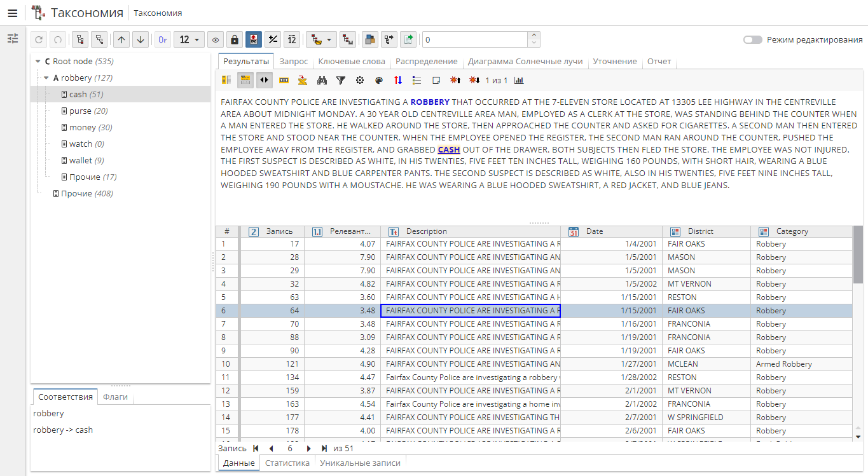Click the bar chart icon

(519, 80)
